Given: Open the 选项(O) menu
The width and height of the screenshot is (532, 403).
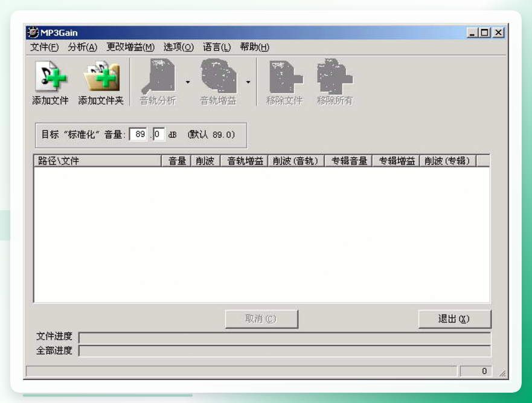Looking at the screenshot, I should tap(179, 47).
